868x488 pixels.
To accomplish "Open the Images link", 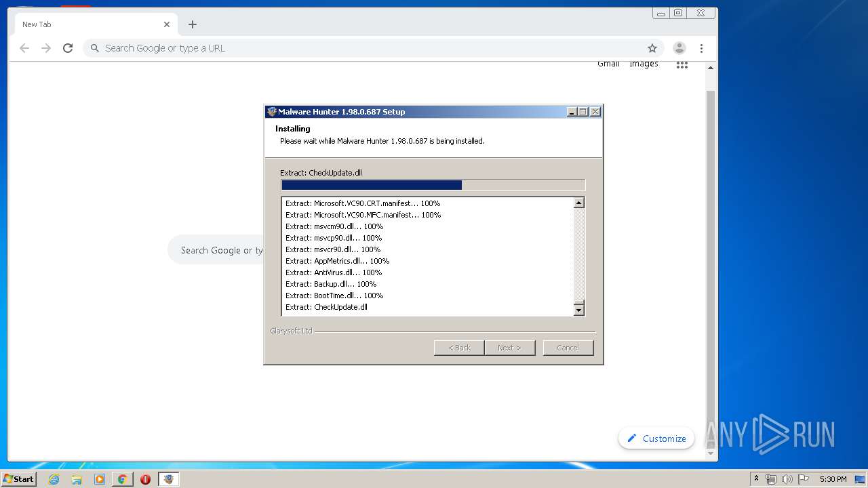I will click(x=644, y=64).
